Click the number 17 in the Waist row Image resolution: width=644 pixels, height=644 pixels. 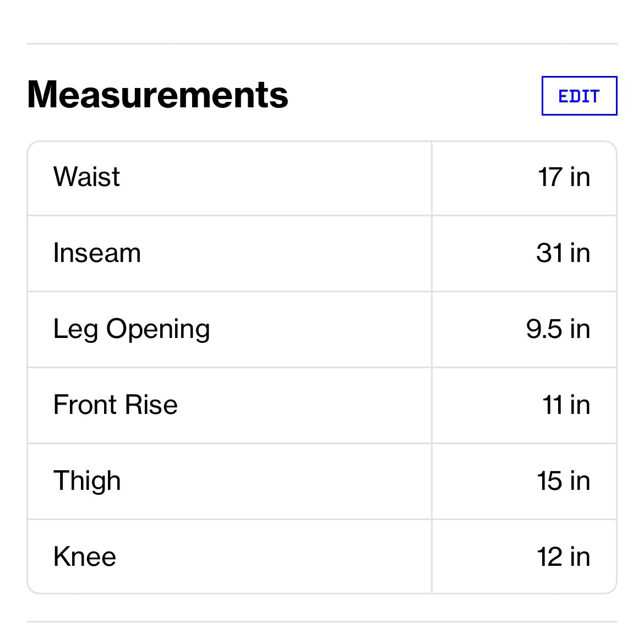(550, 177)
